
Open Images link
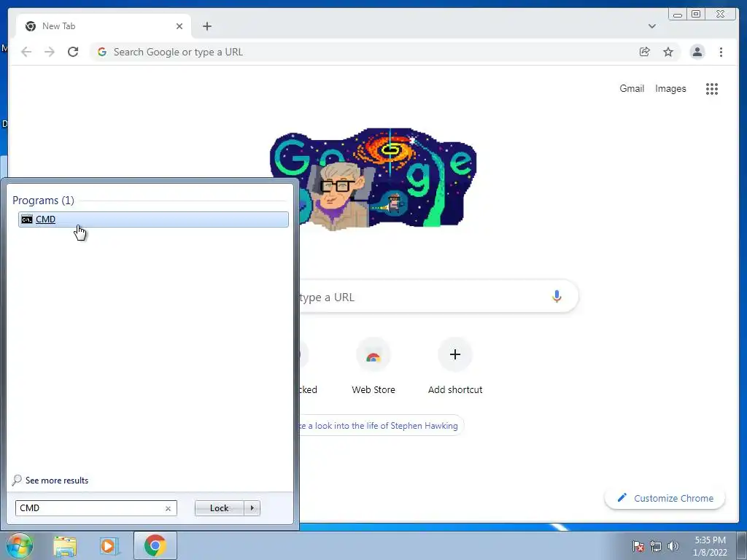click(670, 88)
